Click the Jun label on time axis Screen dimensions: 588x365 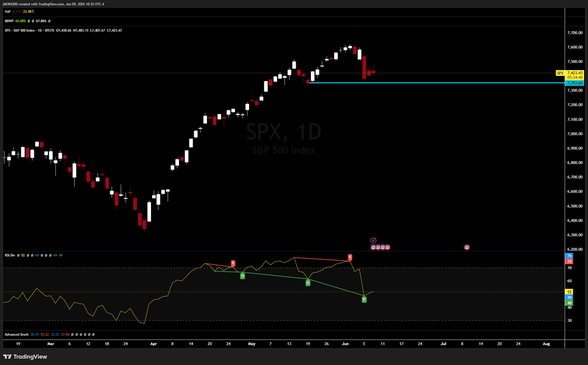pos(345,343)
